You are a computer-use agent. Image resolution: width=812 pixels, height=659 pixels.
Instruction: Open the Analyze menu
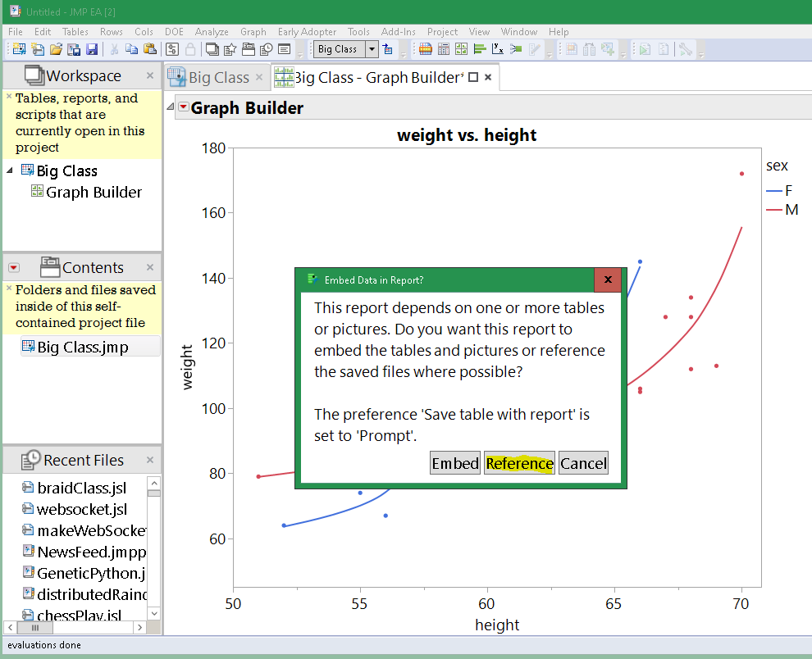pyautogui.click(x=212, y=32)
